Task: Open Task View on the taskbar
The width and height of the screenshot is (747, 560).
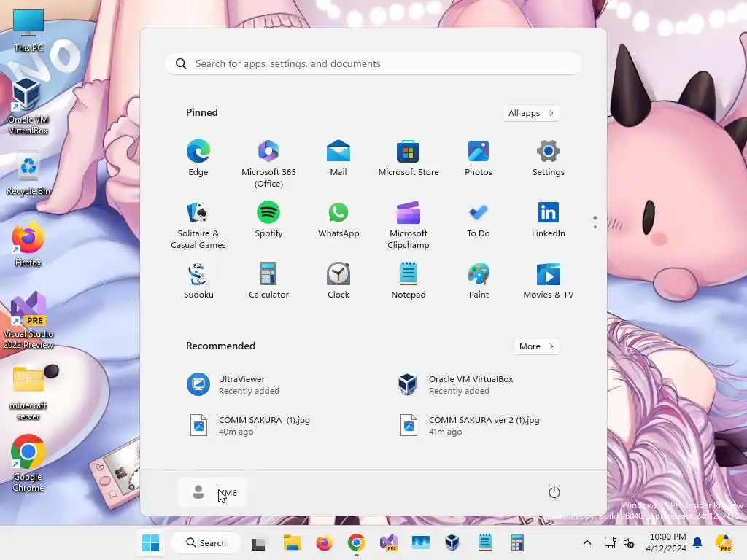Action: pyautogui.click(x=259, y=542)
